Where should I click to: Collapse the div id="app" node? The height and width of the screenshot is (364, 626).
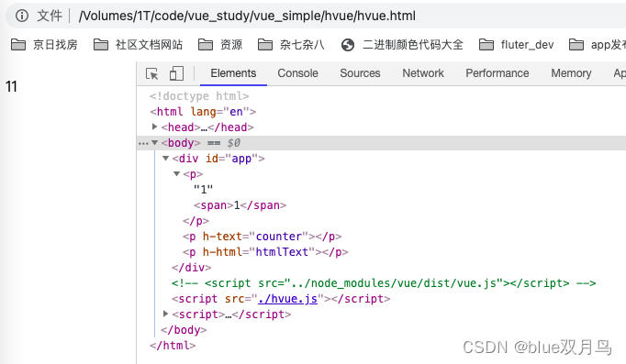click(x=166, y=159)
